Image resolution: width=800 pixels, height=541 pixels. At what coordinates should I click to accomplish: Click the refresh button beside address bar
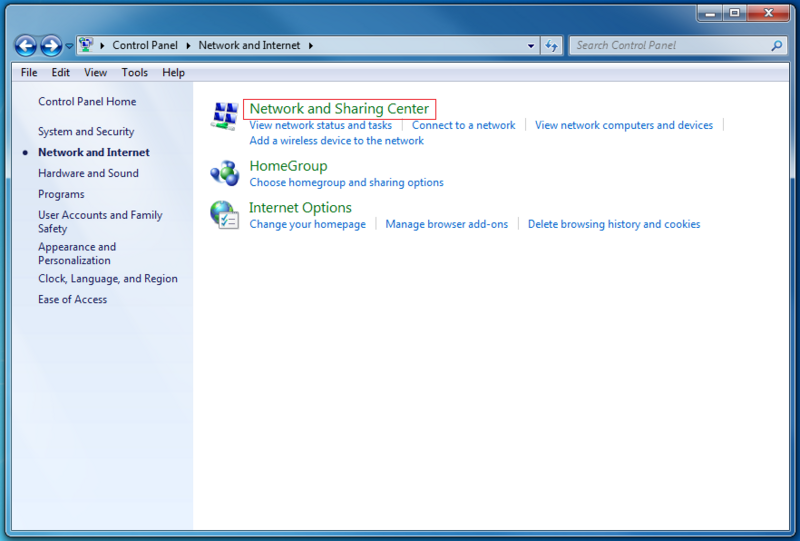552,46
